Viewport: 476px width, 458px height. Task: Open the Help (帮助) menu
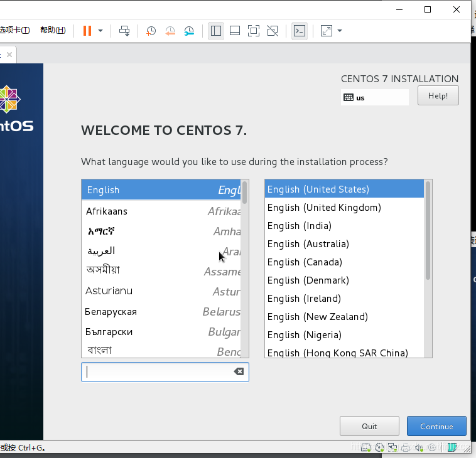(x=53, y=30)
